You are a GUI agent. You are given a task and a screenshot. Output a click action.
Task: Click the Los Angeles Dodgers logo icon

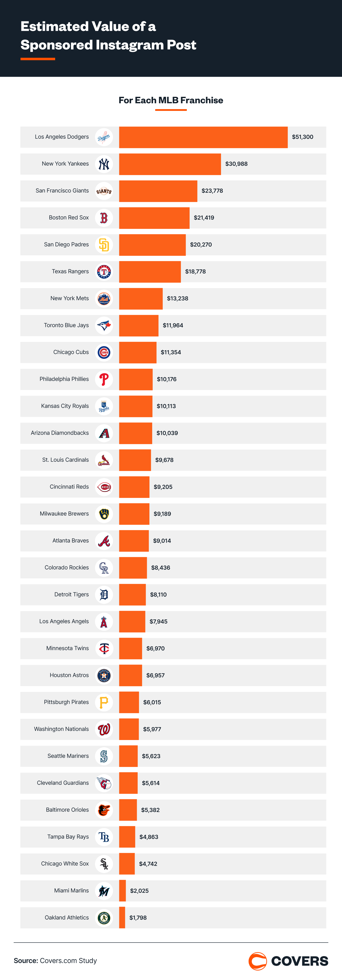pyautogui.click(x=104, y=137)
